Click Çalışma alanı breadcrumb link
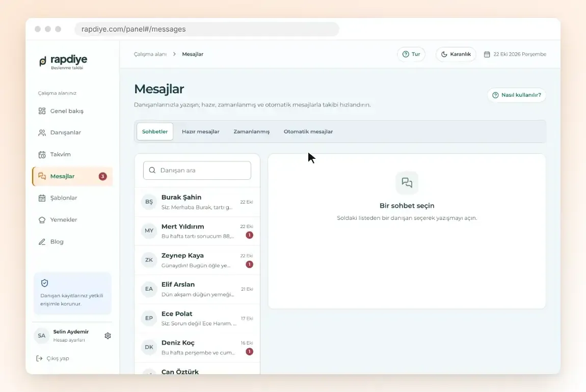 pyautogui.click(x=150, y=54)
